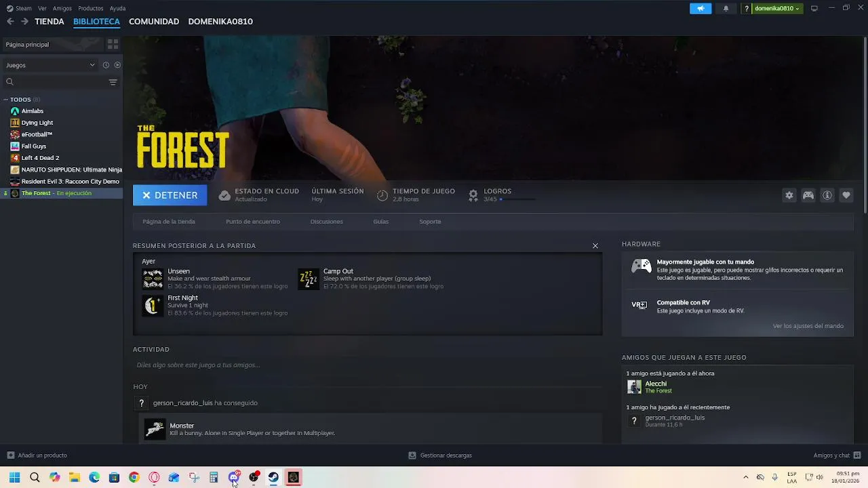Open the Productos menu
This screenshot has width=868, height=488.
[91, 8]
